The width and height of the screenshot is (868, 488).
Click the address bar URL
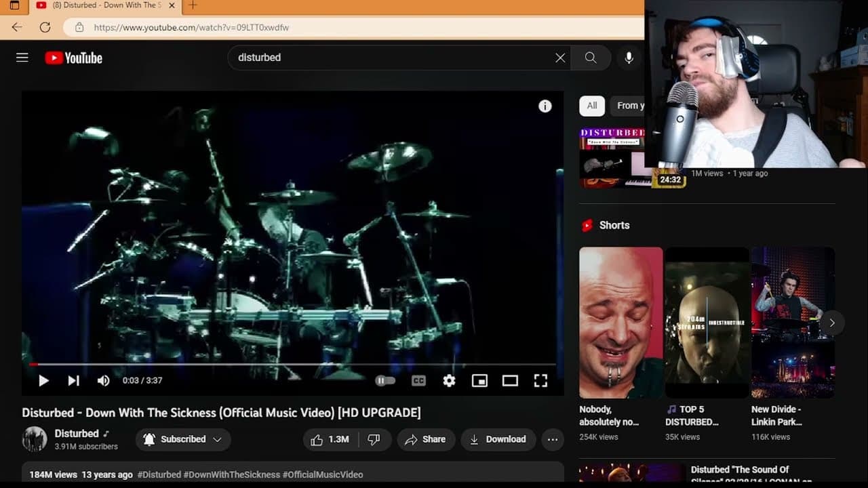click(x=191, y=27)
